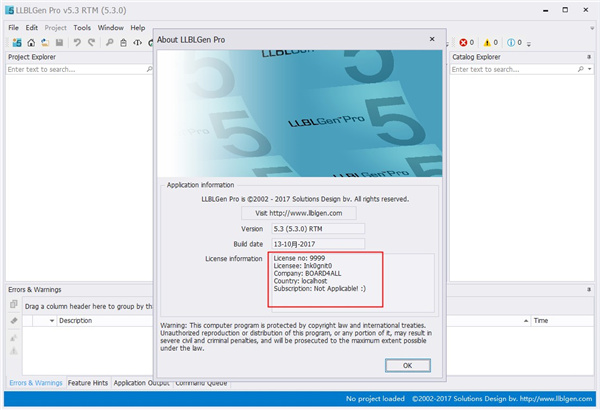Toggle the yellow warning count filter
The width and height of the screenshot is (600, 410).
(491, 42)
